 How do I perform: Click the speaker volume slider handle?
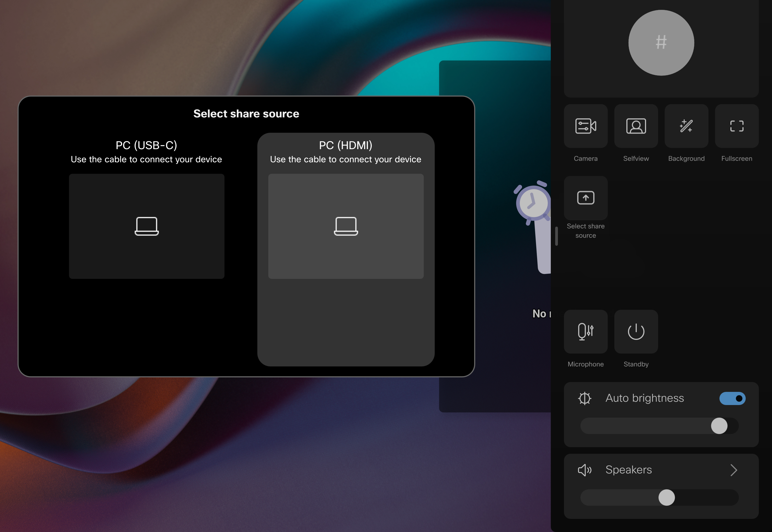pos(666,498)
